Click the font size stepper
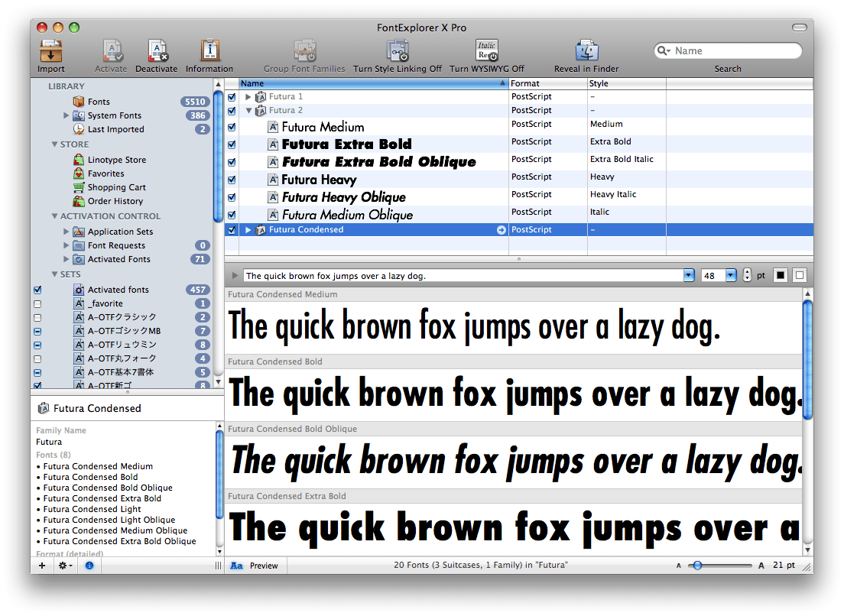This screenshot has height=616, width=844. pyautogui.click(x=747, y=275)
